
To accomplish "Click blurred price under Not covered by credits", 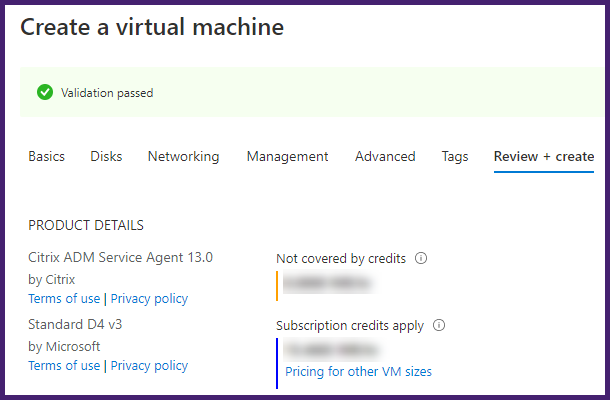I will 328,282.
